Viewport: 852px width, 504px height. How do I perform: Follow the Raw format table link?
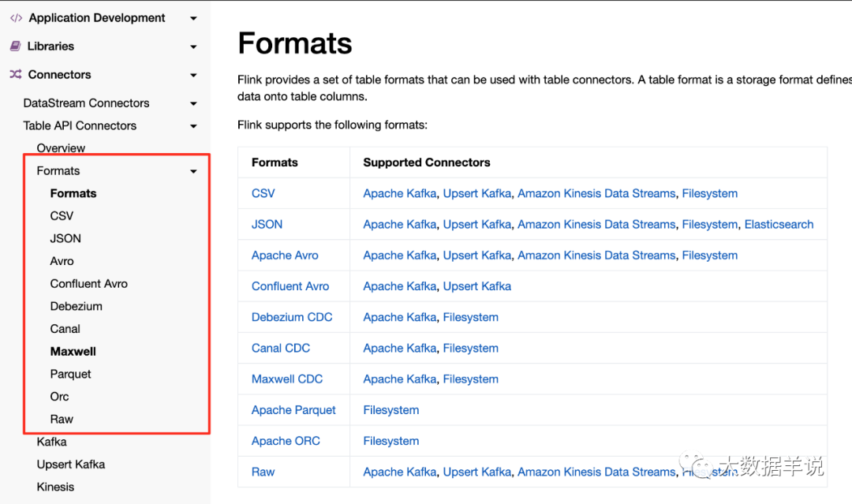(263, 472)
